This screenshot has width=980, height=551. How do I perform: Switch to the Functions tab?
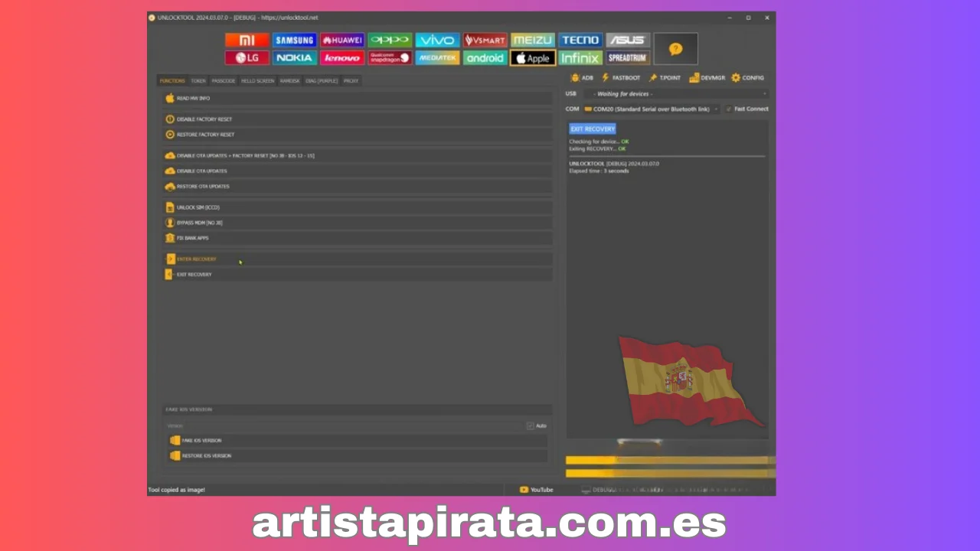(x=172, y=80)
